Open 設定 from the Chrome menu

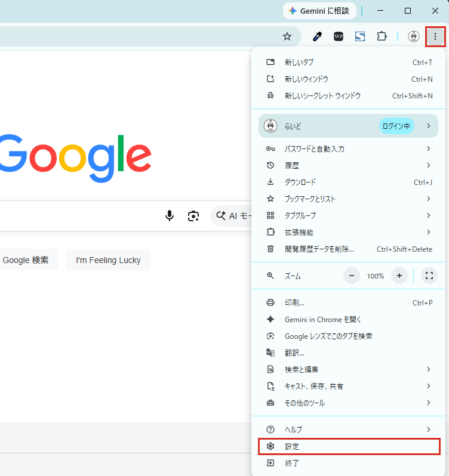[x=349, y=446]
